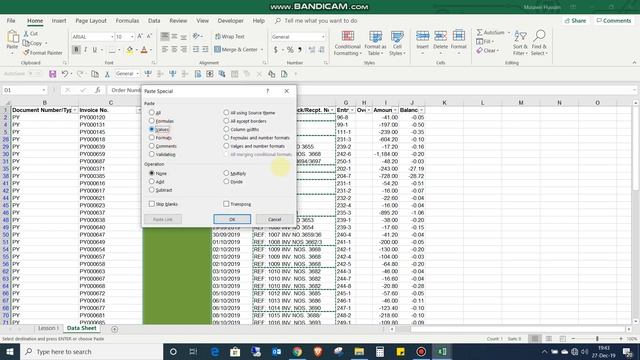Open filter dropdown on Amount column
Screen dimensions: 640x360
click(395, 110)
